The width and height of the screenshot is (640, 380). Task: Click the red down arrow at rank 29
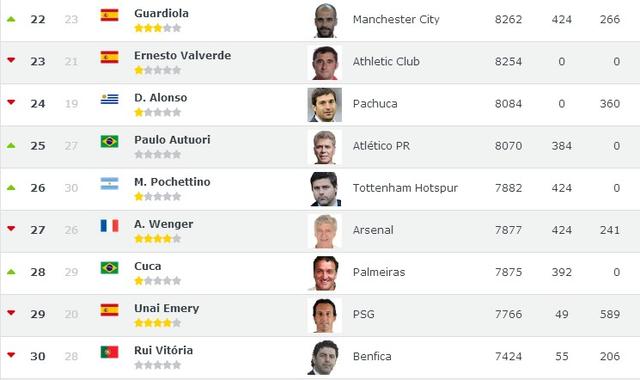(x=11, y=313)
